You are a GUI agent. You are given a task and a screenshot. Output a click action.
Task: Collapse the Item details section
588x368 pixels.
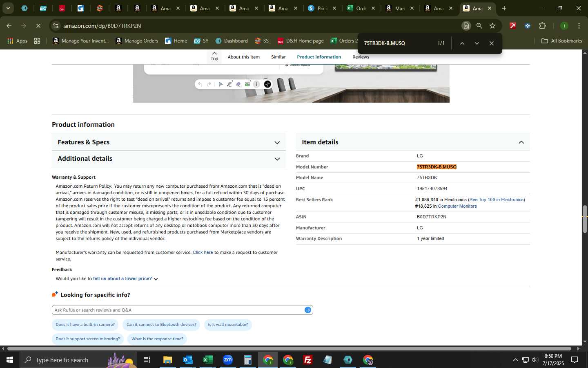pos(413,142)
